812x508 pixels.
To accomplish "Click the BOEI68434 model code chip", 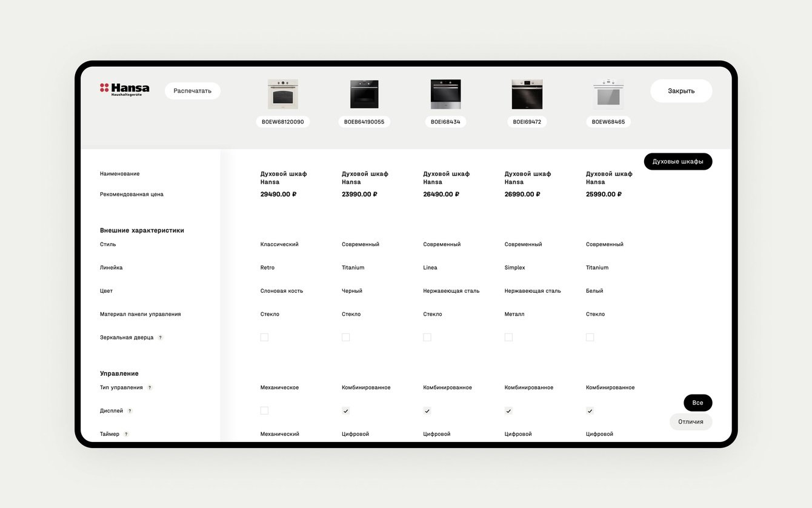I will [x=445, y=122].
